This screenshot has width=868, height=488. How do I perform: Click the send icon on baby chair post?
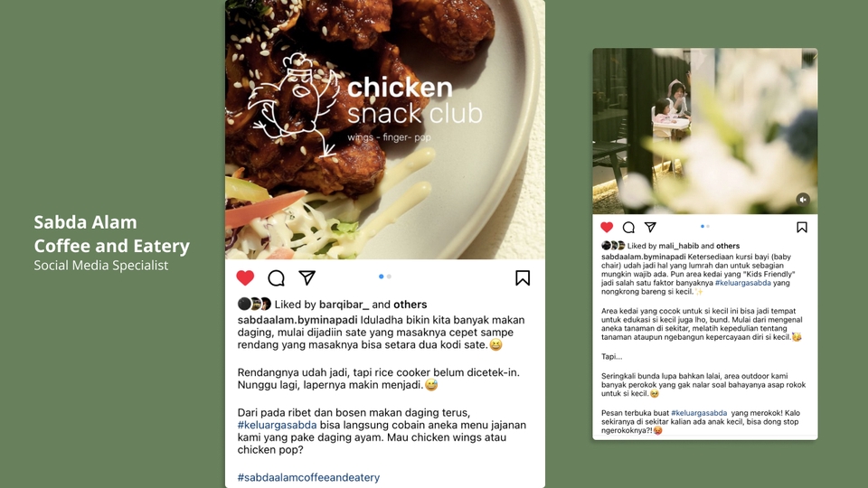point(650,227)
